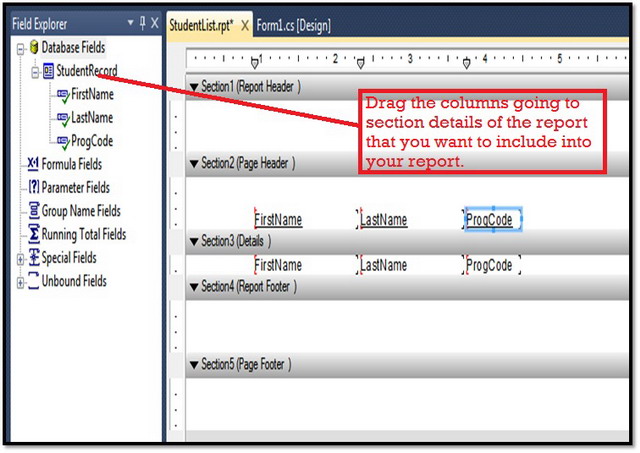640x453 pixels.
Task: Collapse Section1 Report Header triangle
Action: [x=194, y=87]
